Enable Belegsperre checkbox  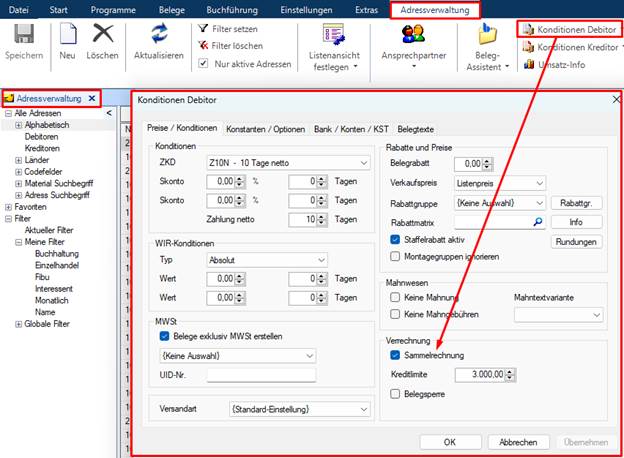coord(395,394)
